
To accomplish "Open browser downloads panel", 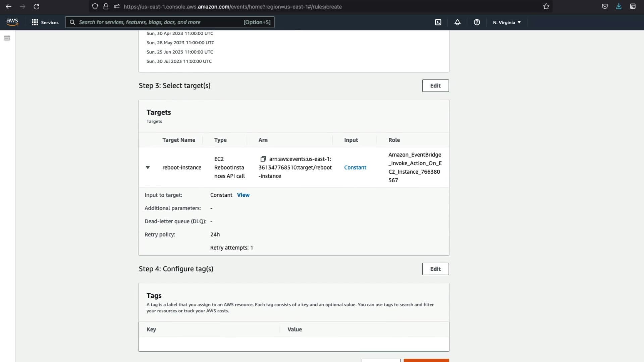I will [x=619, y=6].
